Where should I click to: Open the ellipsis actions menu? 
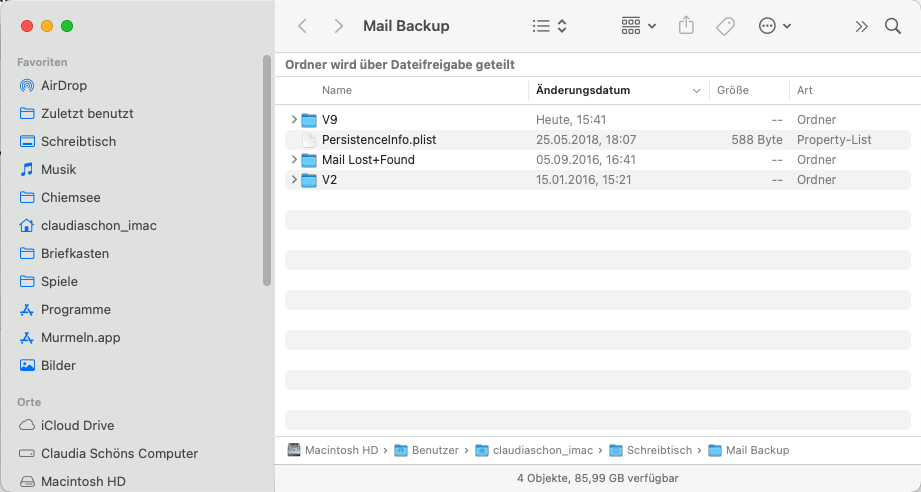(775, 26)
